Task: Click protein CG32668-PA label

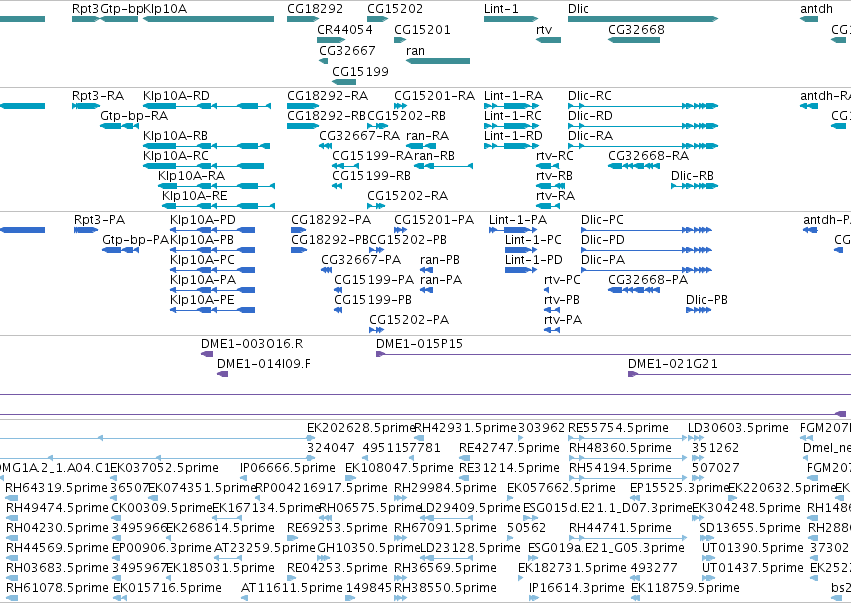Action: [x=648, y=280]
